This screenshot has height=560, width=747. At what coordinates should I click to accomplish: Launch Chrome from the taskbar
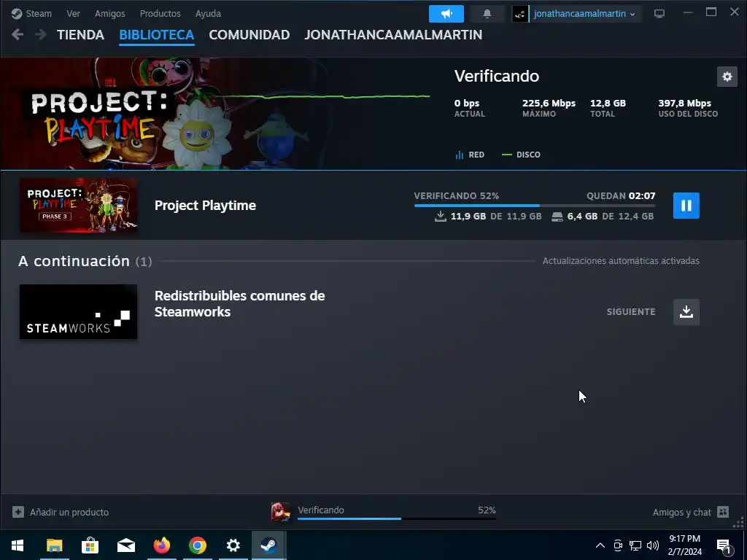197,545
